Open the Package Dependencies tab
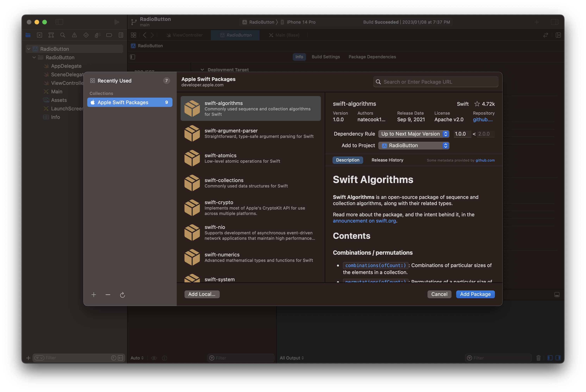 coord(372,57)
